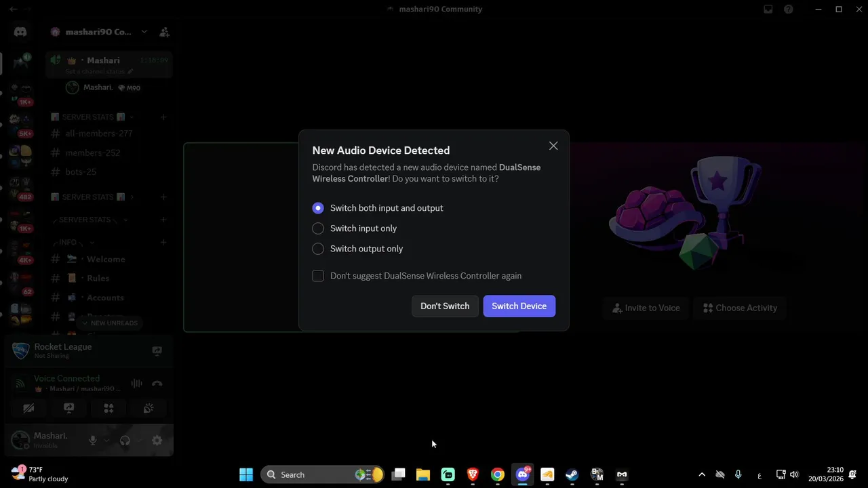Share your screen from voice panel
Viewport: 868px width, 488px height.
click(68, 408)
